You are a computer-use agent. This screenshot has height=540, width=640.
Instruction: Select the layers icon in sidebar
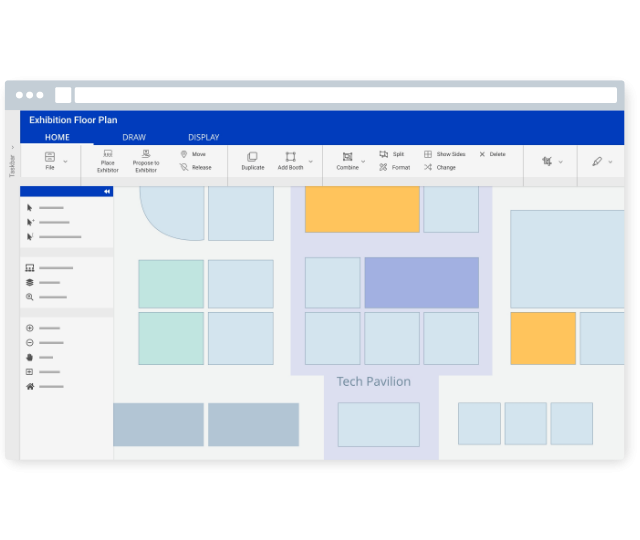point(30,283)
